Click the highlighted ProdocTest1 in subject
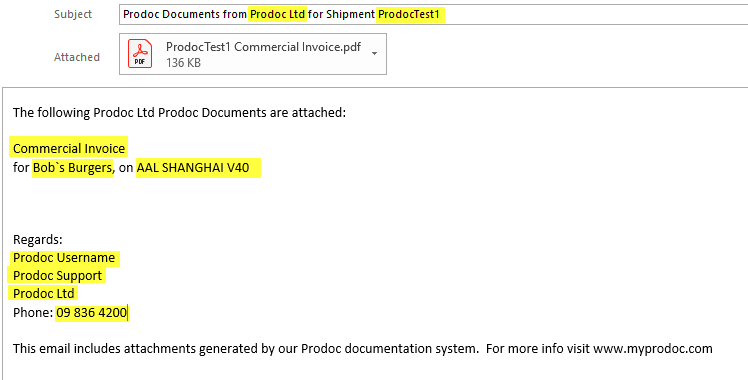Viewport: 748px width, 380px height. pos(409,14)
